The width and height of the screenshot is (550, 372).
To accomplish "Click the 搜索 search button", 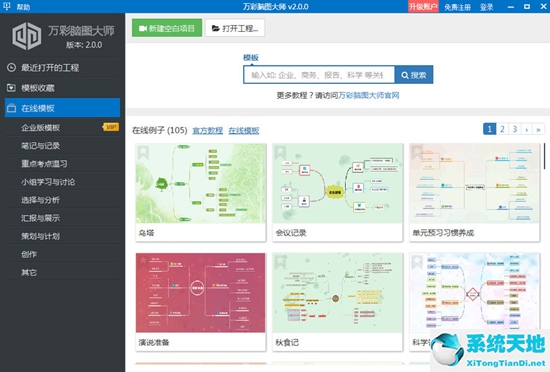I will 414,75.
